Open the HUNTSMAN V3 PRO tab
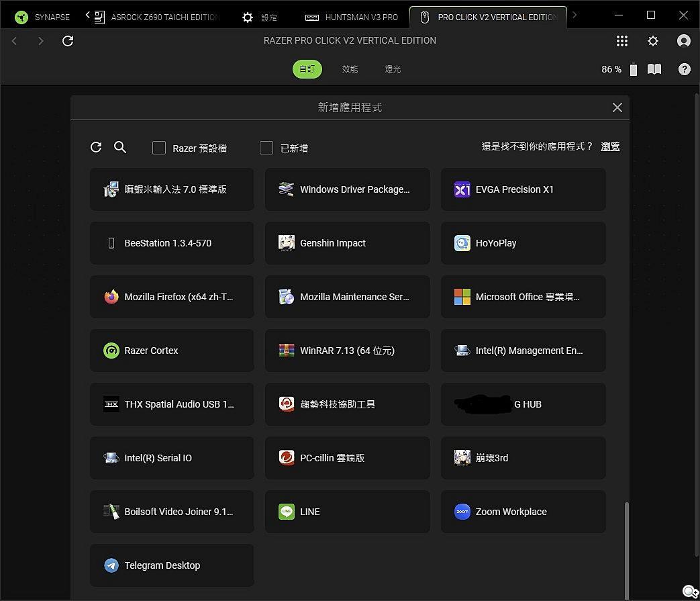 point(352,17)
